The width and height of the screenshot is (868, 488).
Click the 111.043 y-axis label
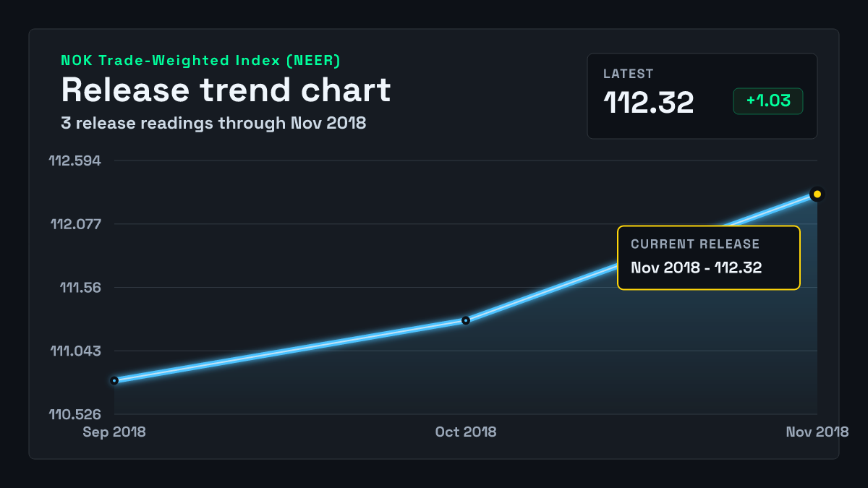(x=76, y=351)
